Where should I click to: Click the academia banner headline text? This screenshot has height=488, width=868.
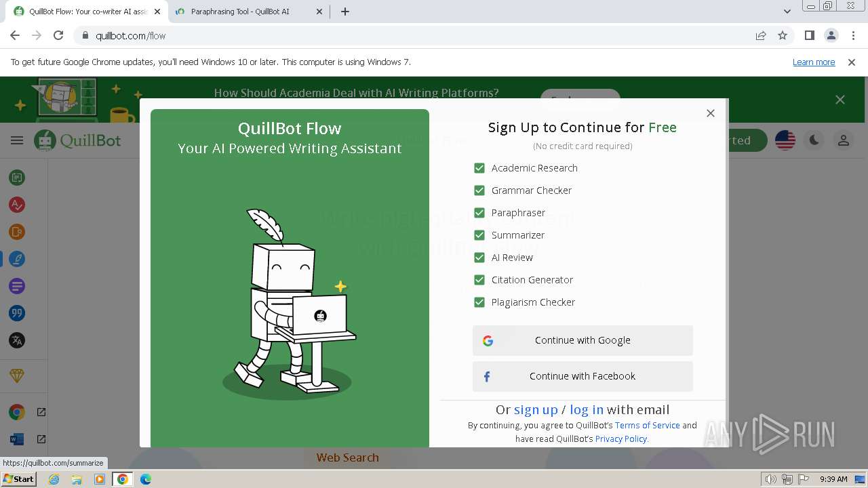[x=356, y=93]
